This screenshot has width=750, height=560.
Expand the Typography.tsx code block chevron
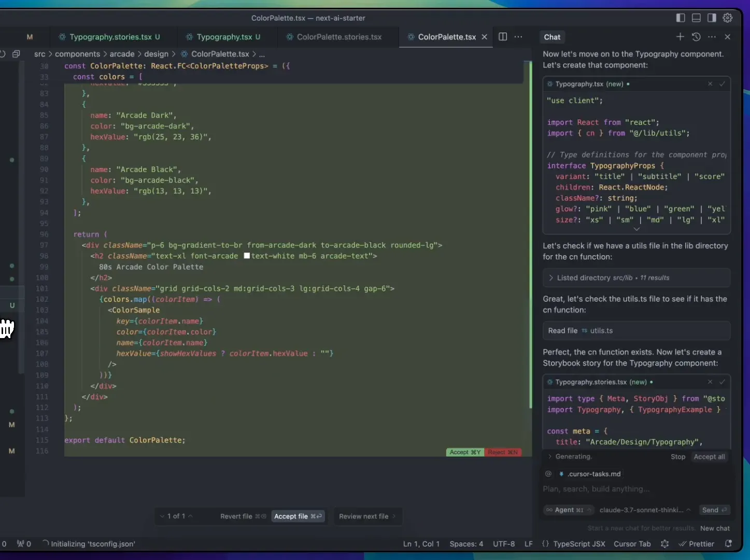(x=636, y=229)
